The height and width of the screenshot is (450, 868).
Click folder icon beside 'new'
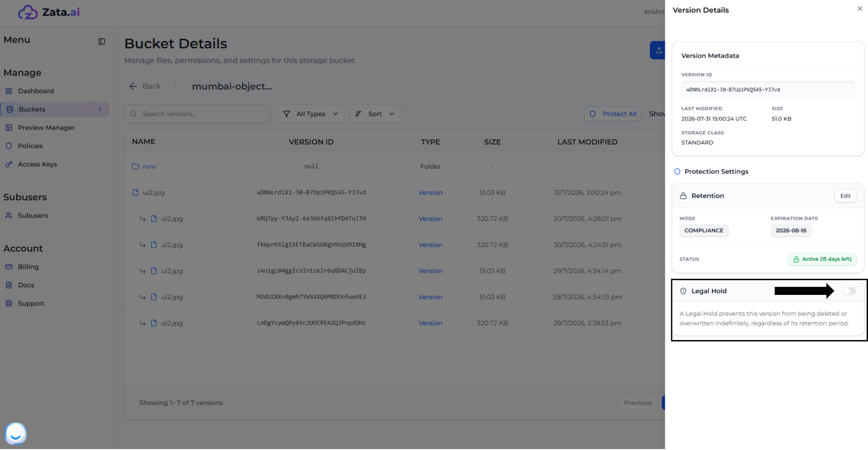click(136, 166)
